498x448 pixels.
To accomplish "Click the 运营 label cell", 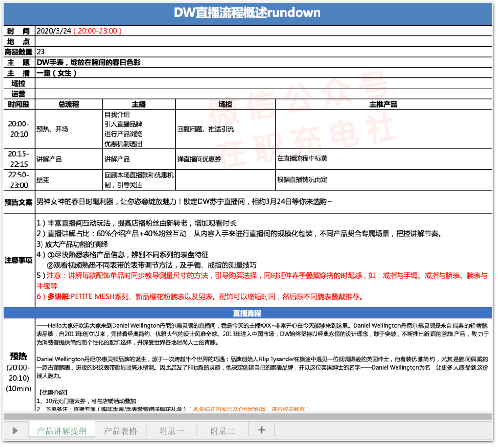I will 19,94.
